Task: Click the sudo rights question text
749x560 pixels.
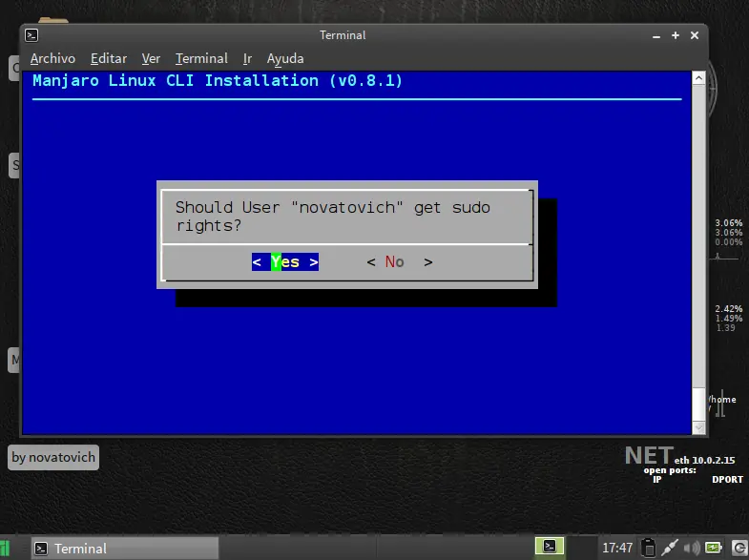Action: (x=333, y=217)
